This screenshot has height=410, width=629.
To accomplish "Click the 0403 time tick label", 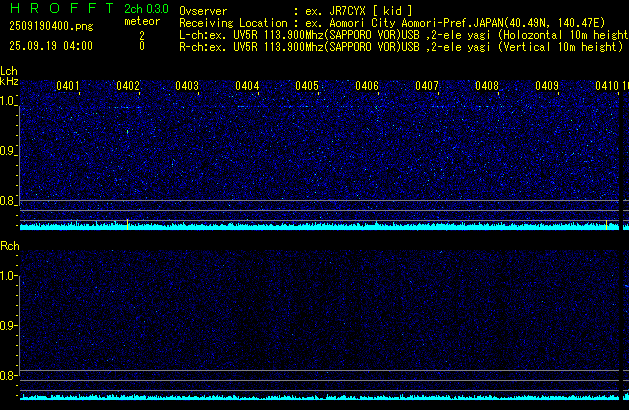I will [187, 86].
